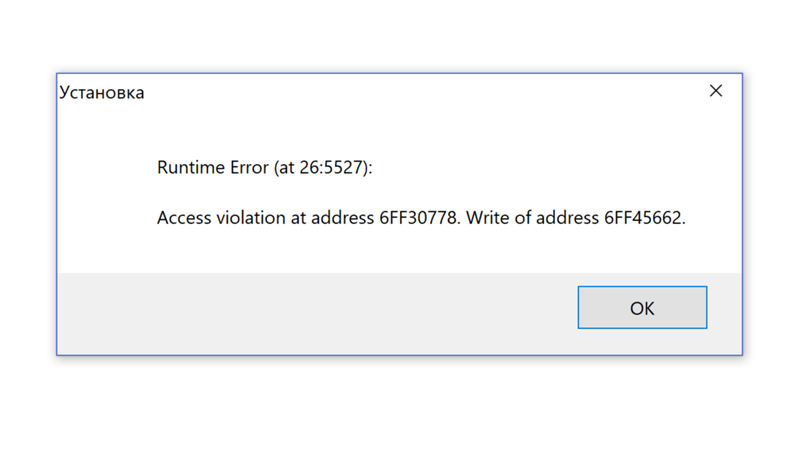Click the word Runtime in the message
The image size is (800, 450).
[x=187, y=168]
